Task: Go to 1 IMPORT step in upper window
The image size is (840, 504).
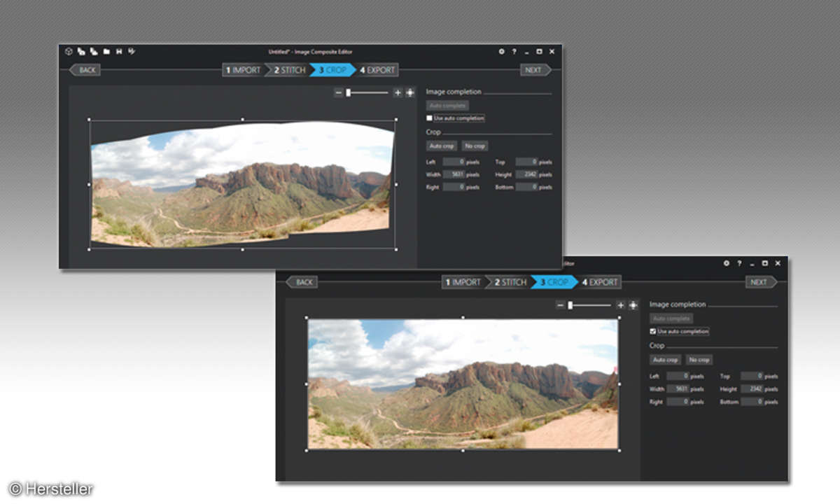Action: (x=243, y=70)
